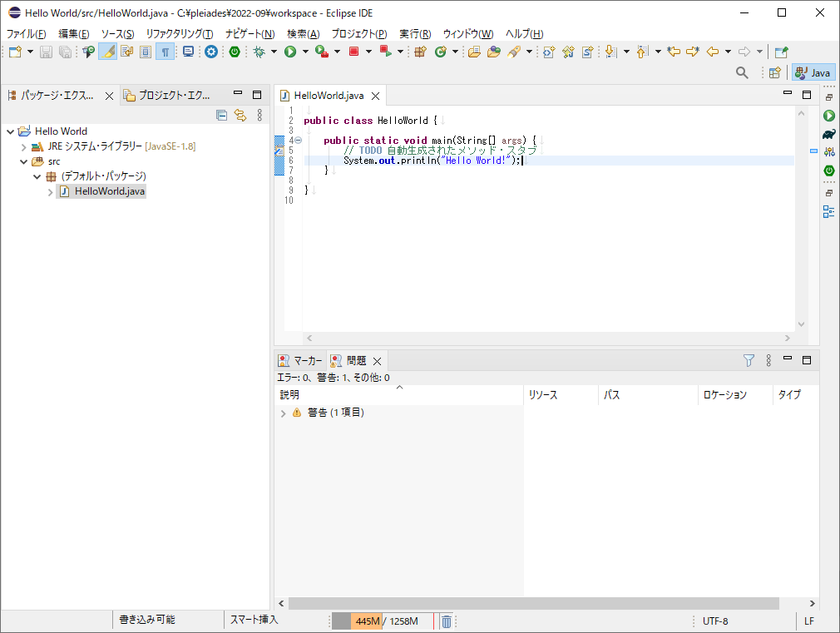
Task: Click the Run with Coverage icon
Action: [321, 52]
